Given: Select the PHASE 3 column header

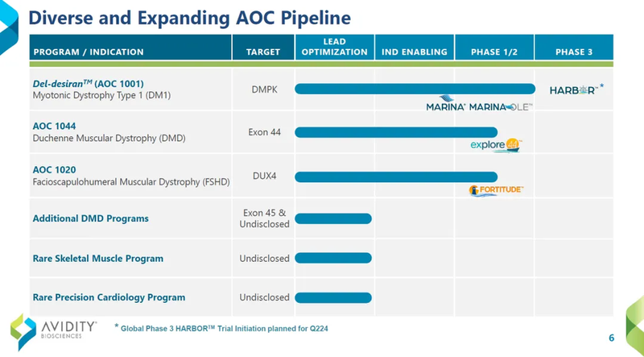Looking at the screenshot, I should (574, 52).
